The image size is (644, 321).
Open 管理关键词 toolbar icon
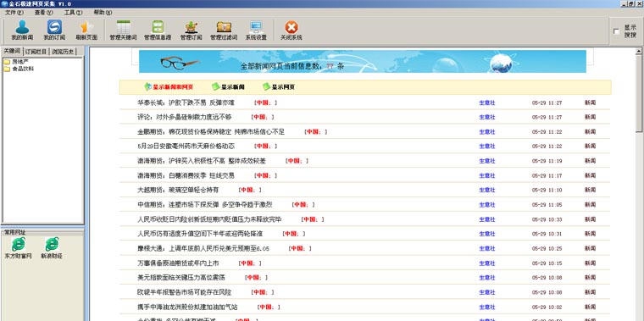[x=123, y=27]
